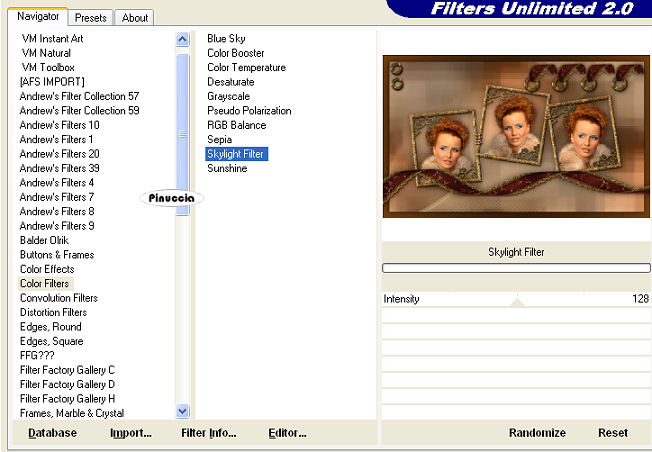Select Andrew's Filter Collection 59

tap(79, 111)
